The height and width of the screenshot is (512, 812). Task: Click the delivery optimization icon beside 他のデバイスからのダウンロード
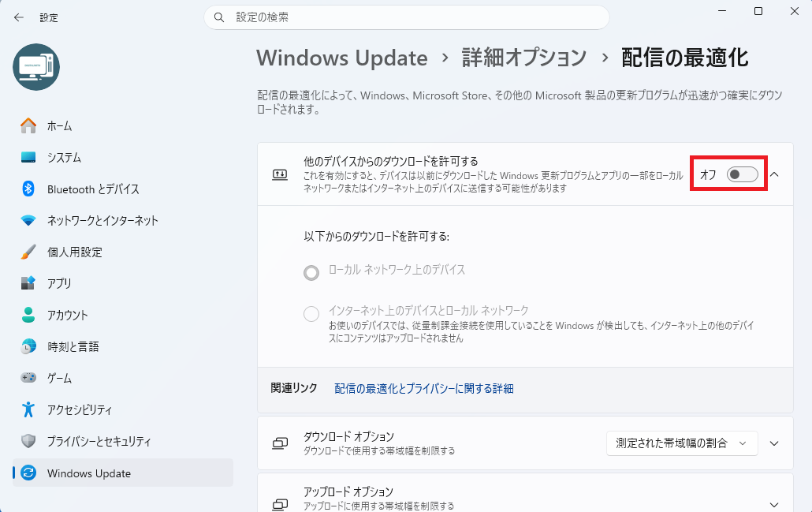[x=280, y=174]
